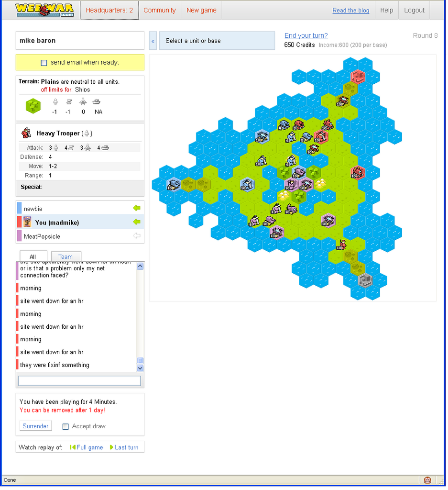448x490 pixels.
Task: Click the Plains terrain icon in terrain panel
Action: [33, 106]
